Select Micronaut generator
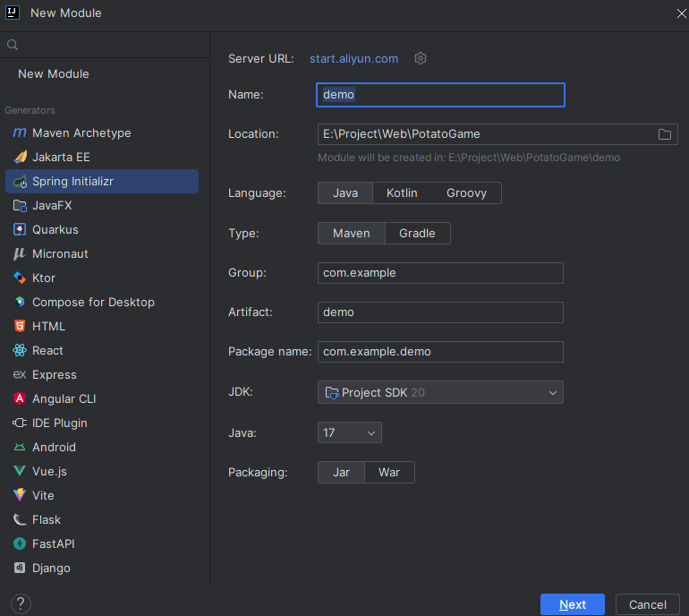The image size is (689, 616). [102, 253]
